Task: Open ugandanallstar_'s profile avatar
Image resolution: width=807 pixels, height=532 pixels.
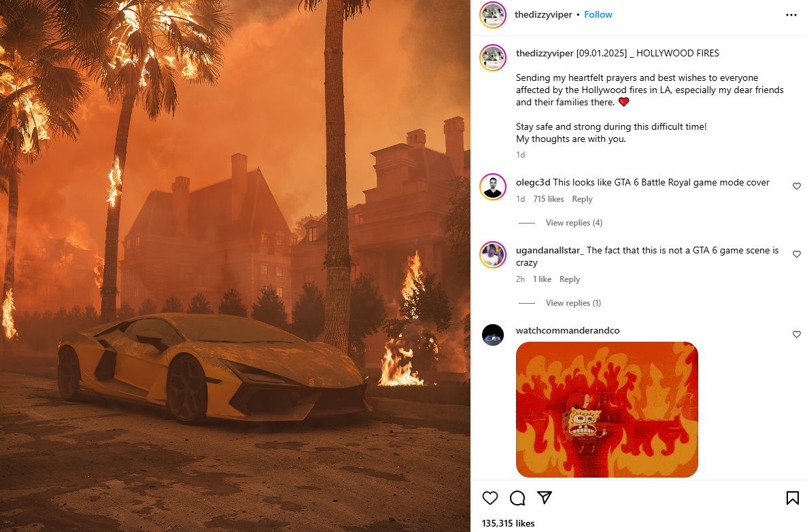Action: click(492, 254)
